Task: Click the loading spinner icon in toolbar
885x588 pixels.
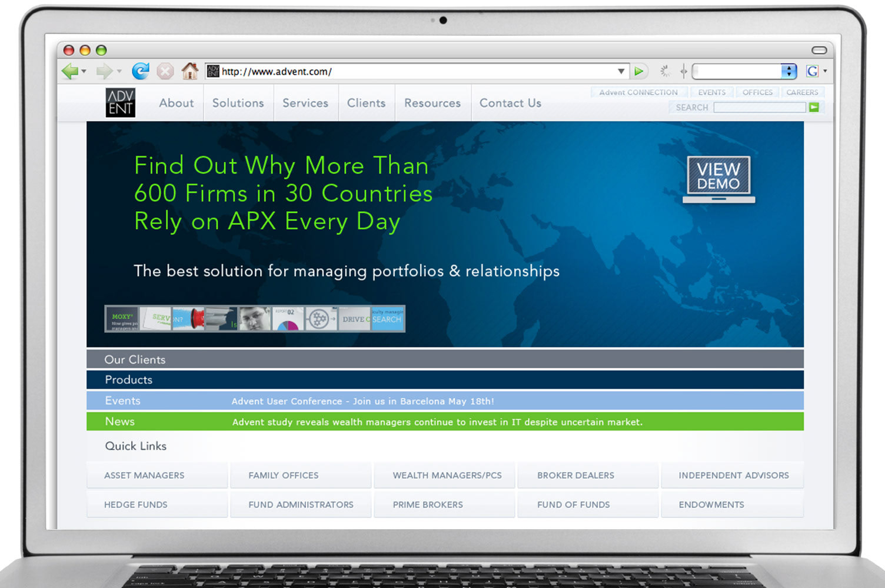Action: pyautogui.click(x=665, y=72)
